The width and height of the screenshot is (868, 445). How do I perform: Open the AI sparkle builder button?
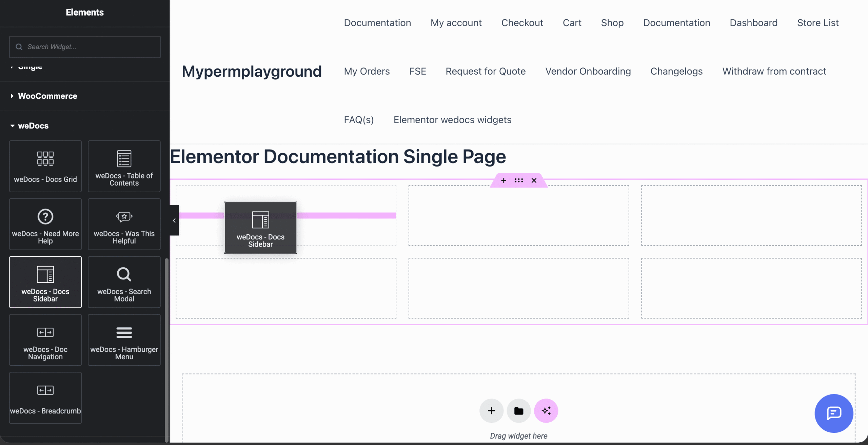(x=546, y=411)
